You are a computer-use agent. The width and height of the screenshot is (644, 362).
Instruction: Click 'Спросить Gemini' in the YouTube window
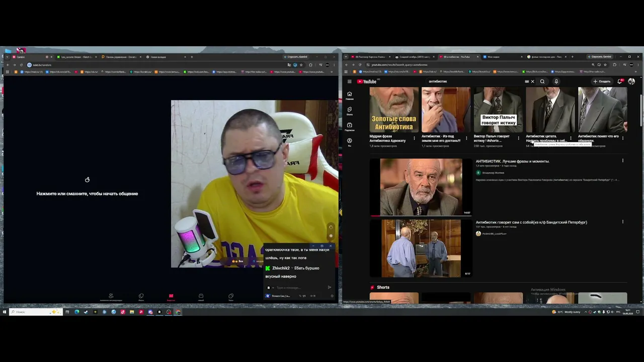coord(600,57)
